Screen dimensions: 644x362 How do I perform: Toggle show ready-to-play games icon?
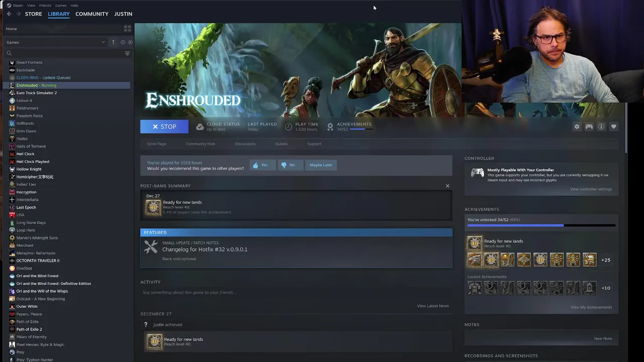130,42
